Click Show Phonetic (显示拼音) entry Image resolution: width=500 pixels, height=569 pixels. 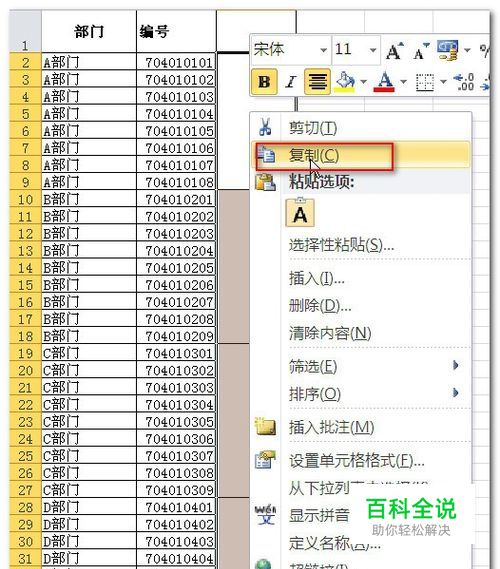(x=319, y=515)
